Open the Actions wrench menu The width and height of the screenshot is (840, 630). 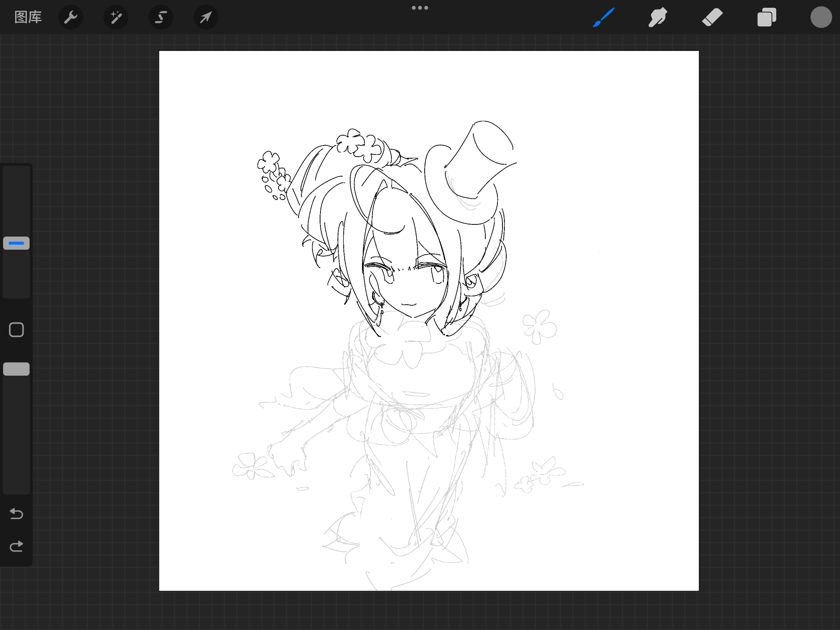tap(71, 17)
